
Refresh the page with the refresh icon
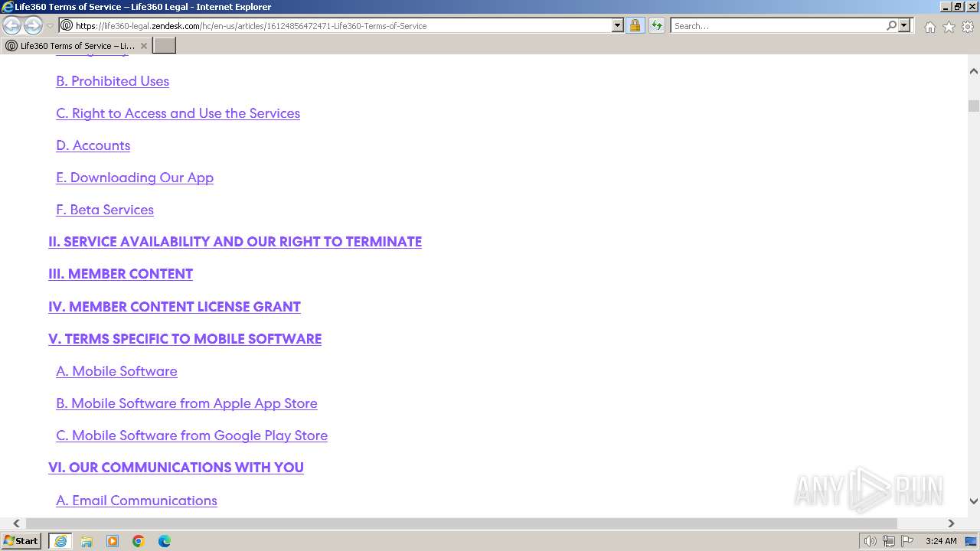(x=657, y=25)
